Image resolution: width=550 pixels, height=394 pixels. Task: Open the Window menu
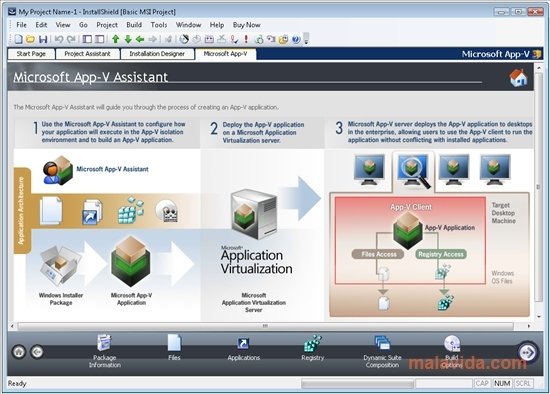[x=188, y=25]
